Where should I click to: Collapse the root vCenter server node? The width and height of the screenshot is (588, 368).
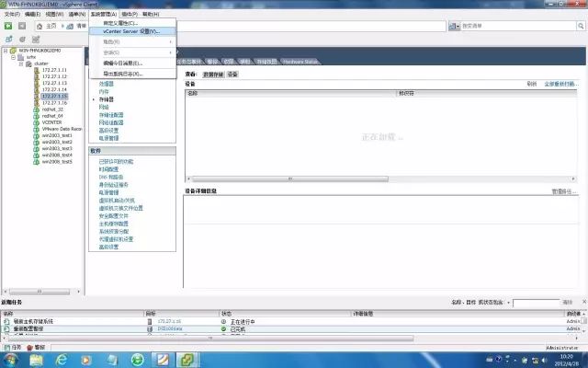click(x=6, y=51)
